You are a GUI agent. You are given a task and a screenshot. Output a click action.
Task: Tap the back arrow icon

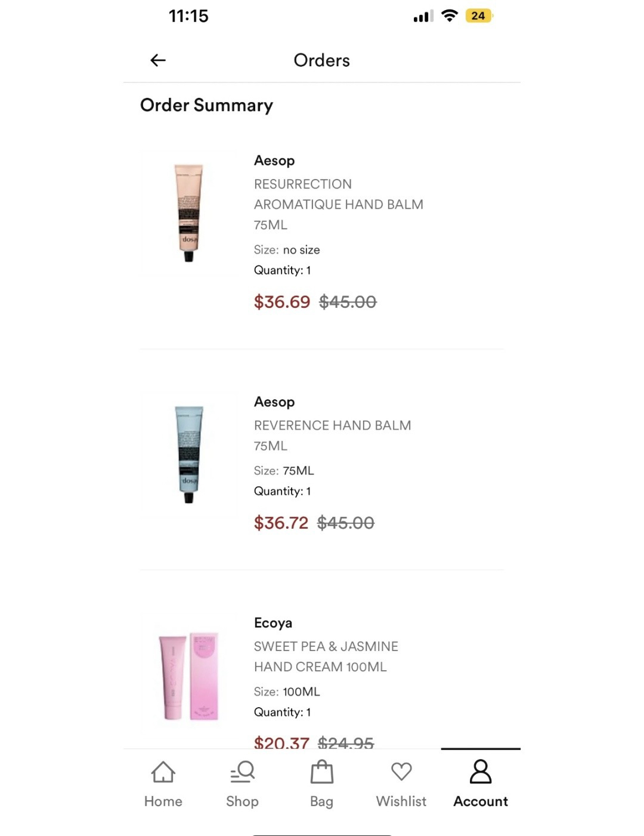pos(158,60)
